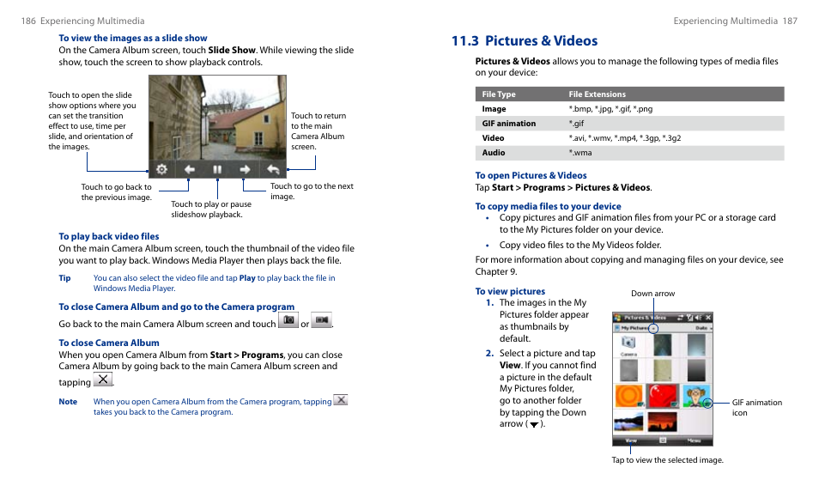The width and height of the screenshot is (819, 504).
Task: Click 'To copy media files to your device'
Action: [548, 206]
